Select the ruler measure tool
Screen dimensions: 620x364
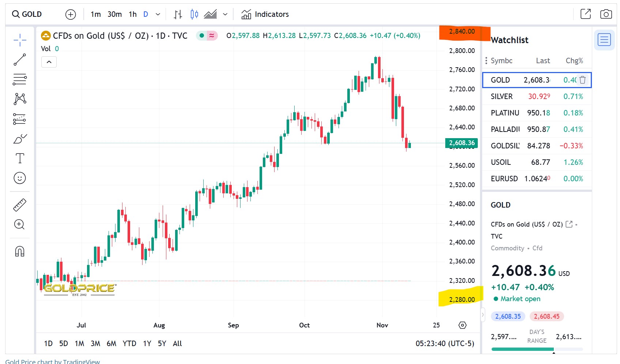click(x=20, y=205)
